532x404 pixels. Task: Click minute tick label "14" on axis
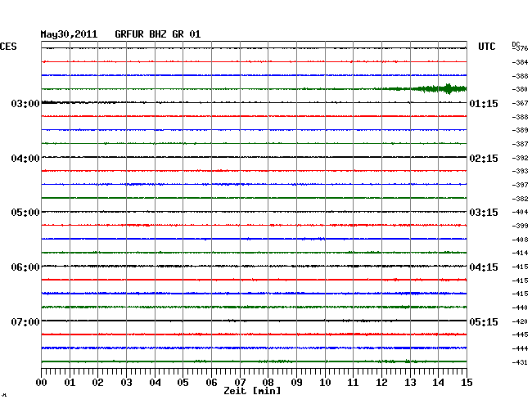tap(438, 382)
